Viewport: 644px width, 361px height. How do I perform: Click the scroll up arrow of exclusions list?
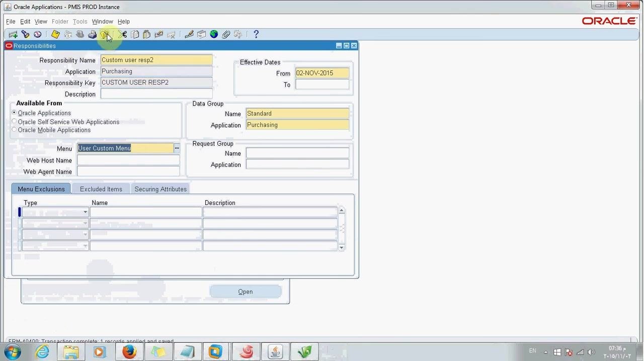342,210
